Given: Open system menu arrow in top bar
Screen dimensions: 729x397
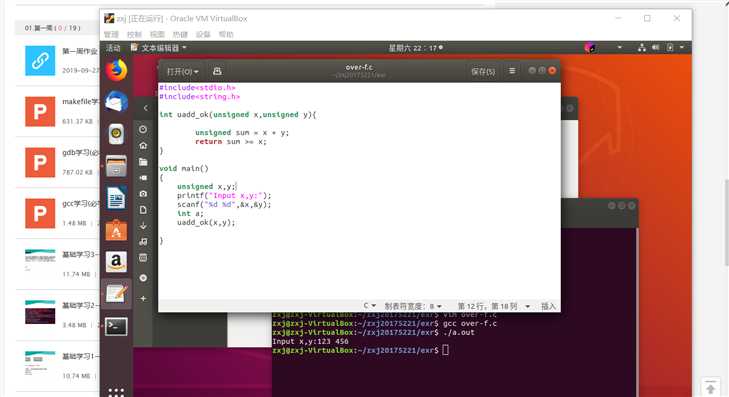Looking at the screenshot, I should pos(682,47).
